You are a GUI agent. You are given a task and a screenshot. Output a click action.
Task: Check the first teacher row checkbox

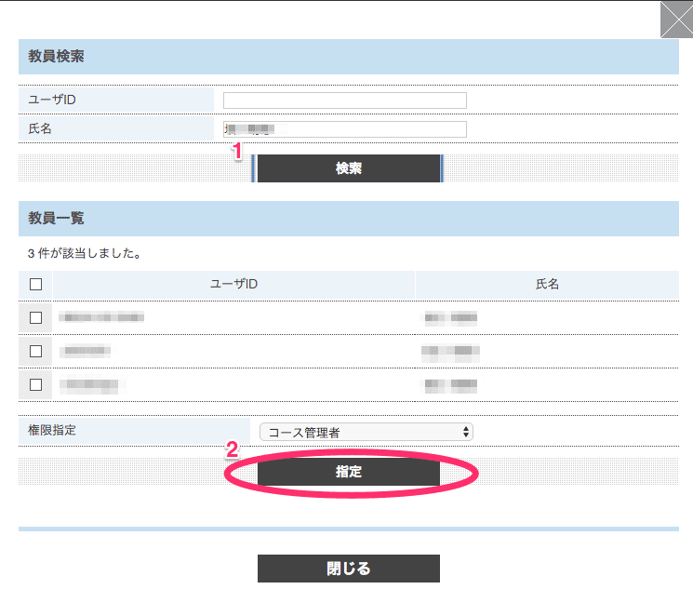pos(36,317)
